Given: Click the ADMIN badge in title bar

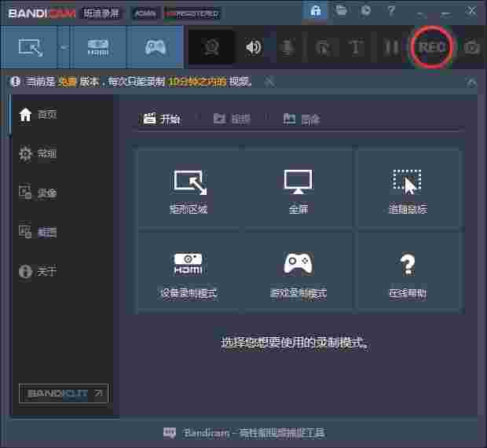Looking at the screenshot, I should click(145, 13).
